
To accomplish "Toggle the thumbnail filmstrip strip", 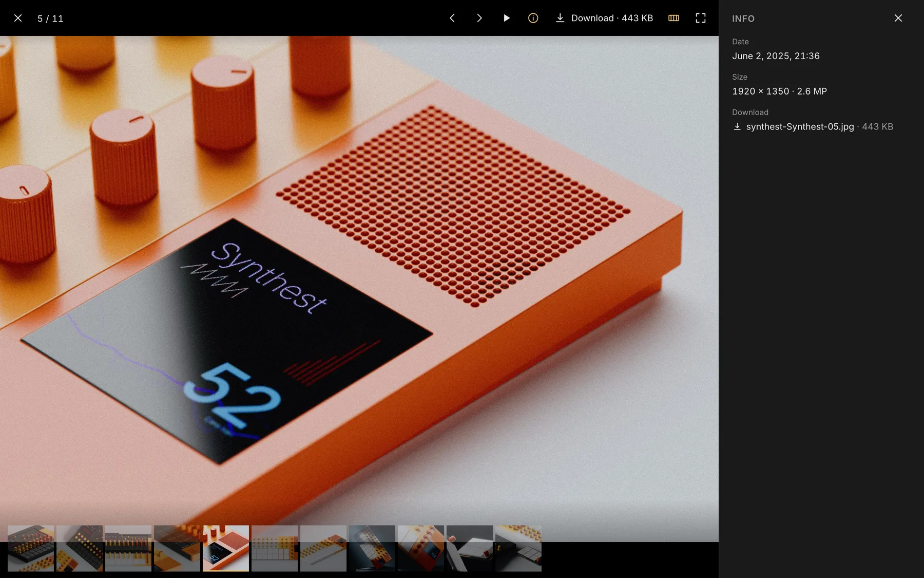I will pos(674,18).
